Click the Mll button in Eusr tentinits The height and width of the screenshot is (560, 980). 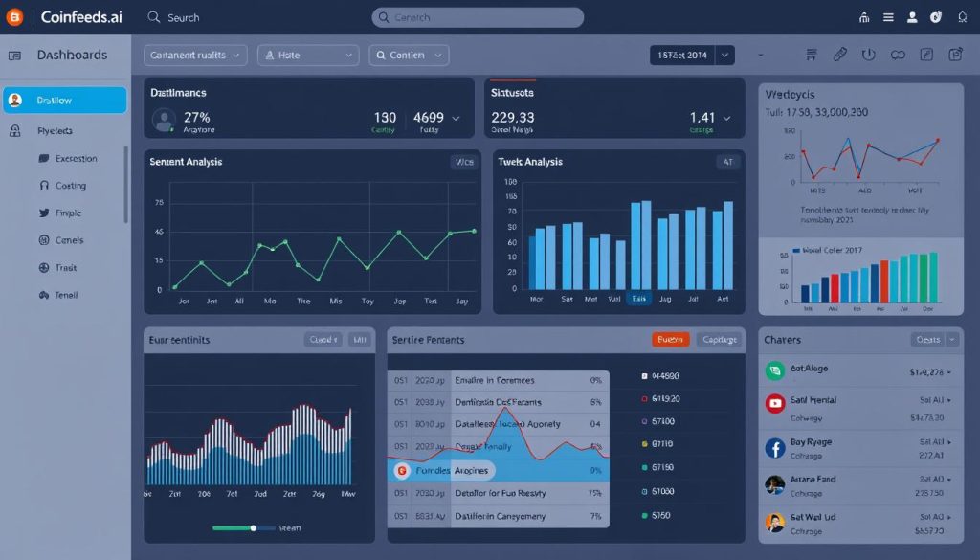[360, 340]
